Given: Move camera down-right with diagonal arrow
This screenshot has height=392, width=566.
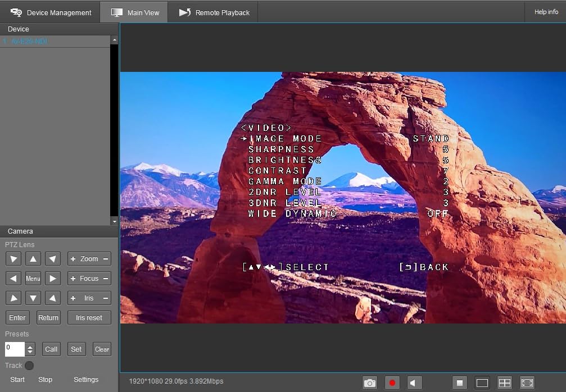Looking at the screenshot, I should (53, 298).
